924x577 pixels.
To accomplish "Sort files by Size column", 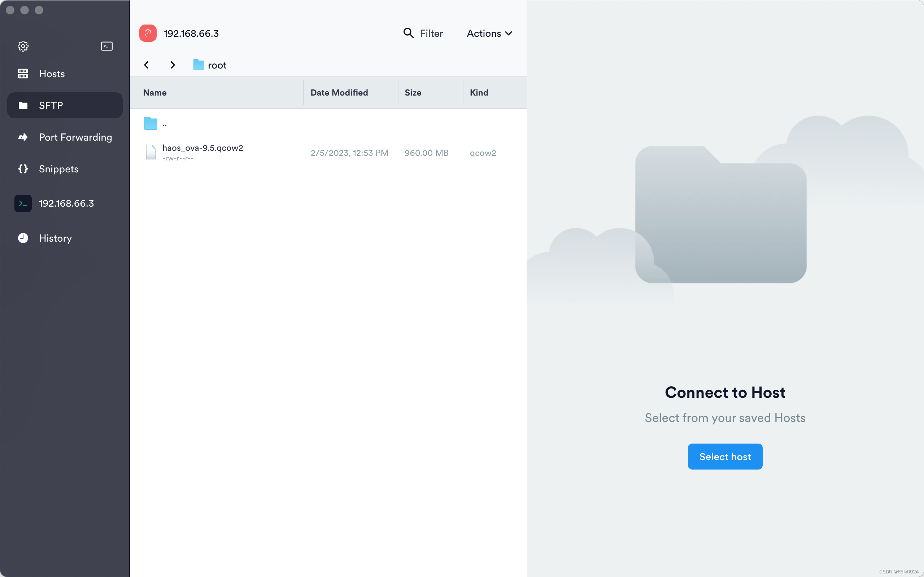I will (413, 92).
